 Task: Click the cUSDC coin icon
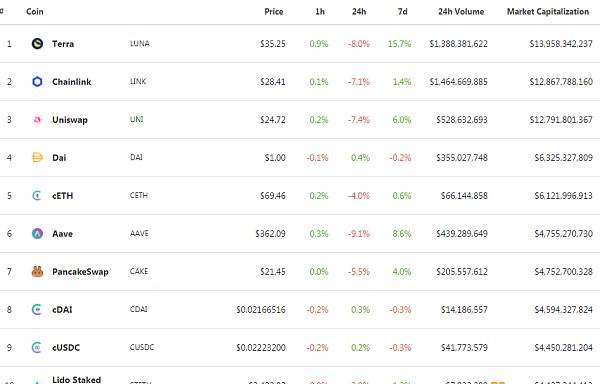[37, 347]
